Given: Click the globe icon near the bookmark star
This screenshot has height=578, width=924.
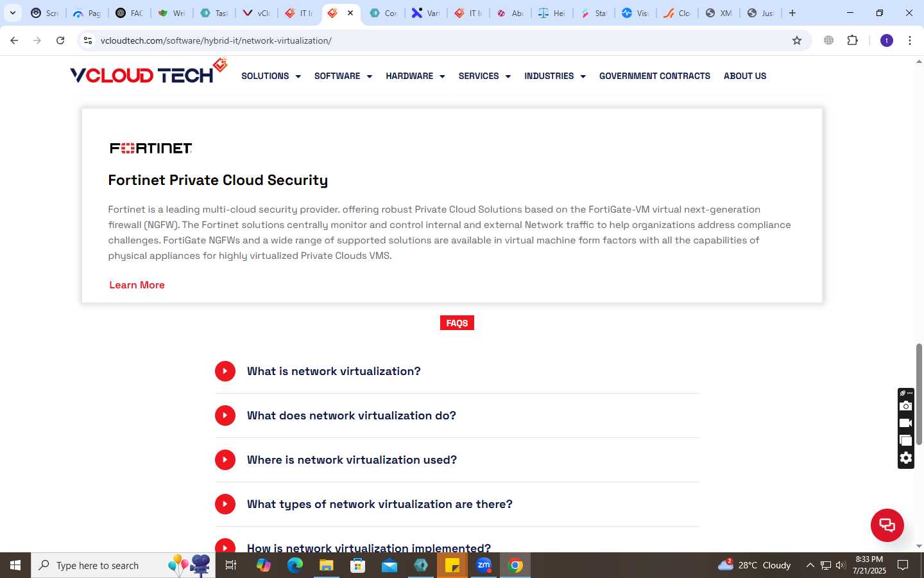Looking at the screenshot, I should click(x=829, y=40).
